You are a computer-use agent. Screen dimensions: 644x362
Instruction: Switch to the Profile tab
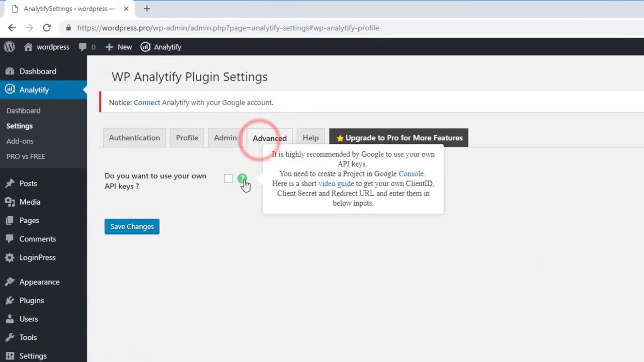187,138
